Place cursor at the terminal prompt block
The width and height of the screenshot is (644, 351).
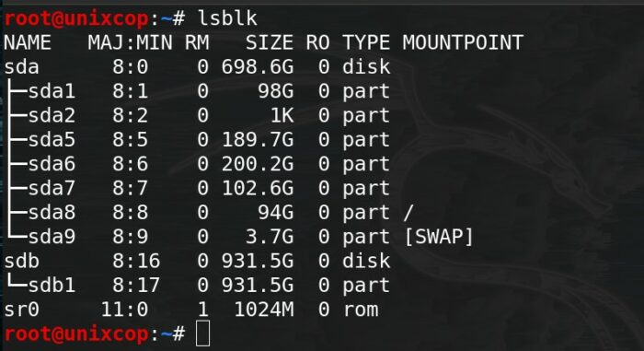[x=203, y=333]
